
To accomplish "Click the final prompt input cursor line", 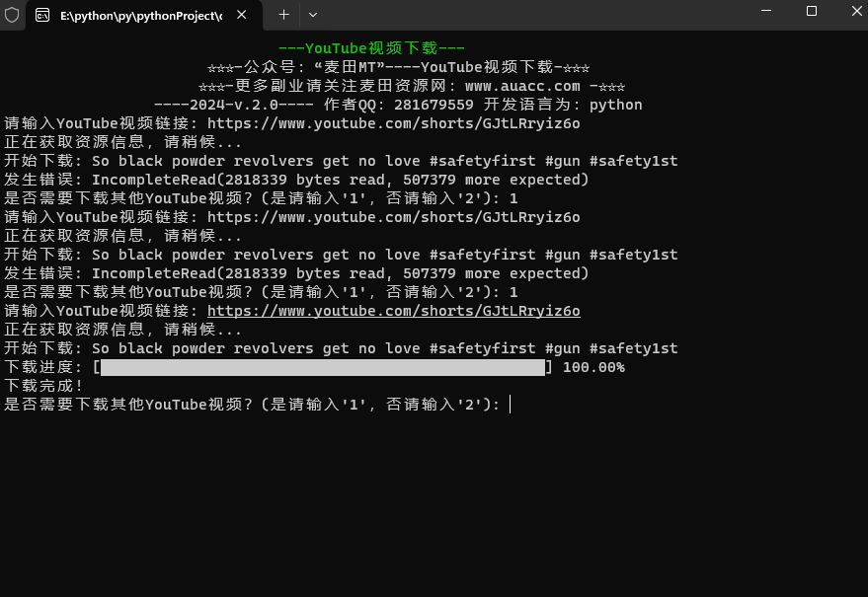I will pyautogui.click(x=257, y=405).
